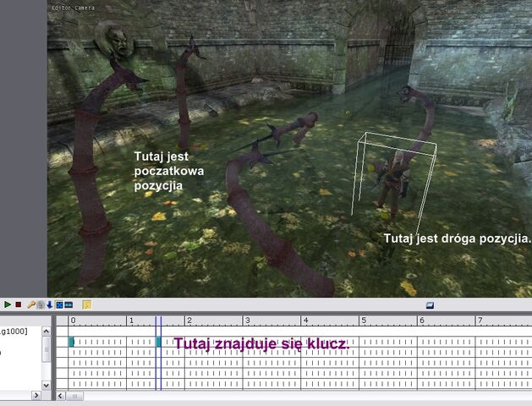Click the dark blue filmstrip toolbar icon
Image resolution: width=532 pixels, height=406 pixels.
point(69,305)
